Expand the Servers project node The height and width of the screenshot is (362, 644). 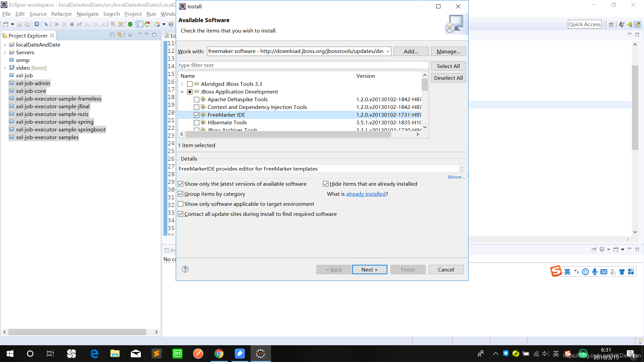5,52
